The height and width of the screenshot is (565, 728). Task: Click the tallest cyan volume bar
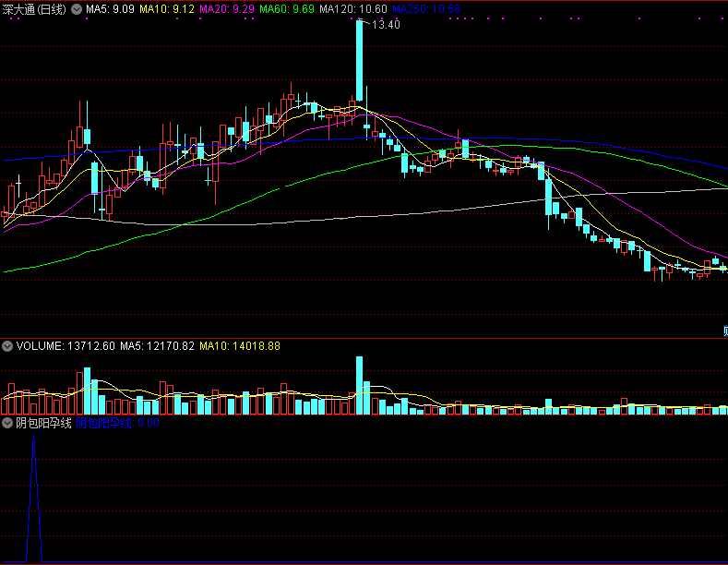(359, 385)
